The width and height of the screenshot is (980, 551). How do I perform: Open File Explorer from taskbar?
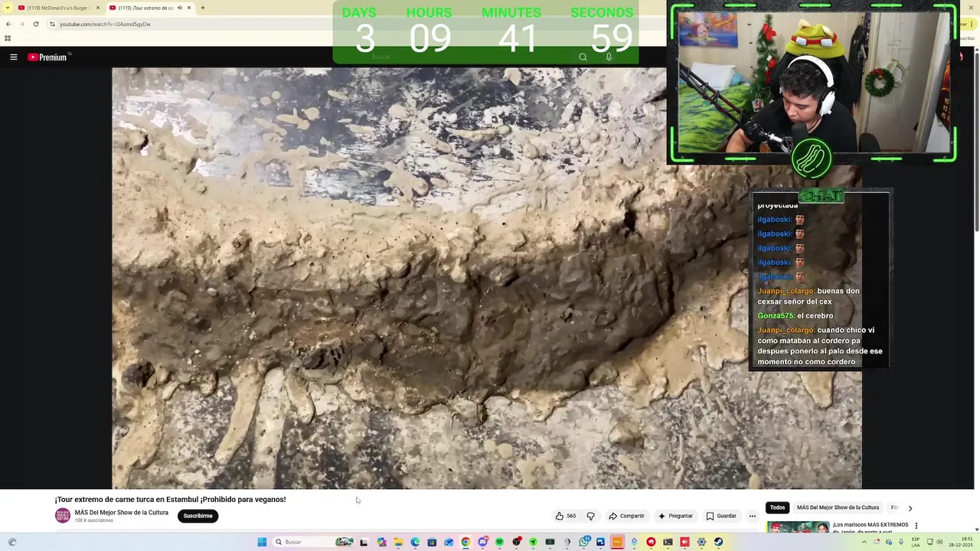(398, 542)
